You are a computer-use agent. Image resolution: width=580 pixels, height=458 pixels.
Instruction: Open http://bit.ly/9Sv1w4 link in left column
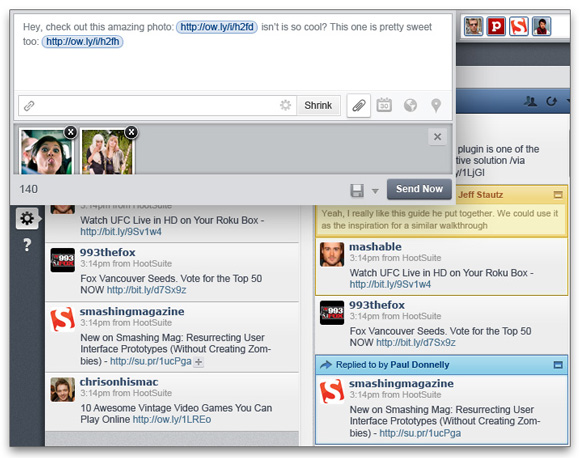(x=121, y=232)
